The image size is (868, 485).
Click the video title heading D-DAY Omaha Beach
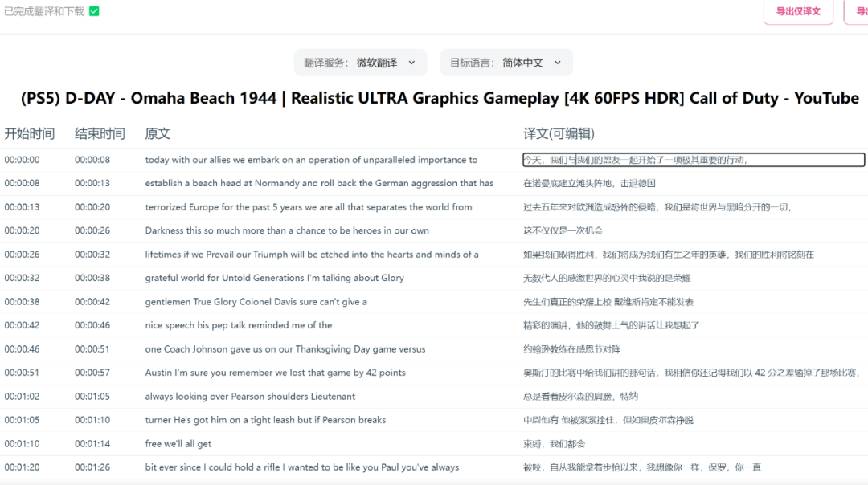tap(440, 98)
